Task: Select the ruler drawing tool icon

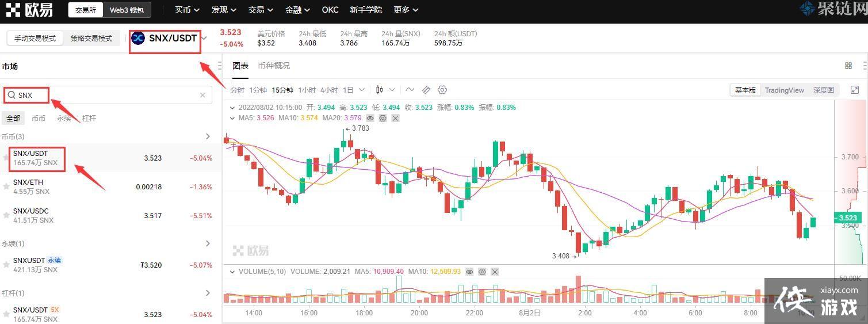Action: tap(426, 90)
